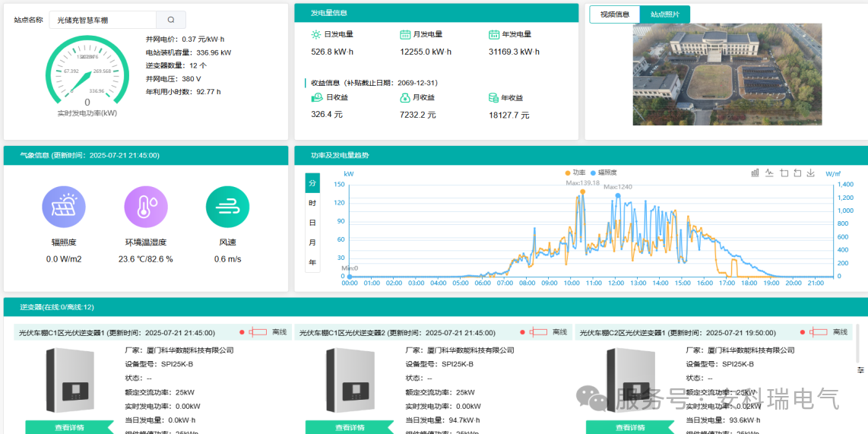Open the aerial station photo
The image size is (868, 434).
coord(727,74)
